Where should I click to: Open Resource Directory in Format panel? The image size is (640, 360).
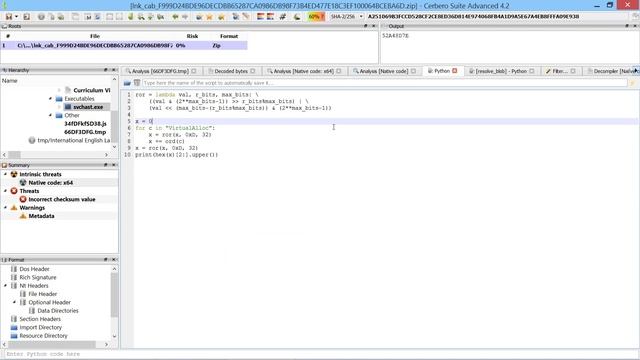(43, 336)
